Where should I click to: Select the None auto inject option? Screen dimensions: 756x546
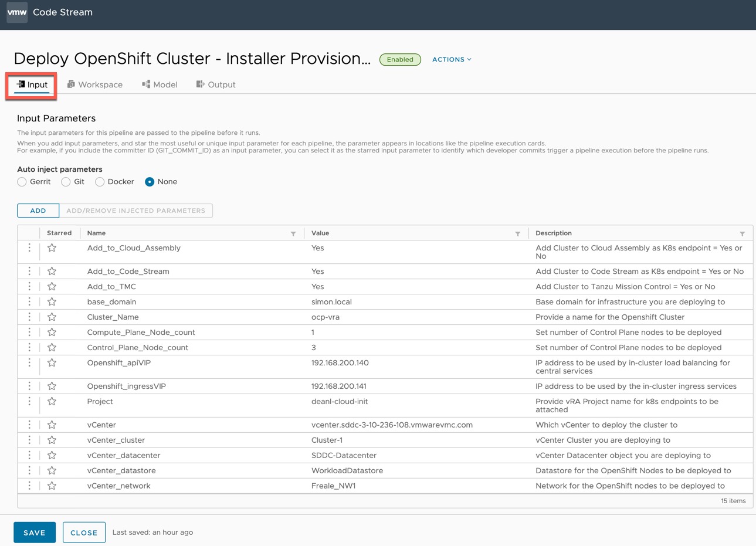150,182
